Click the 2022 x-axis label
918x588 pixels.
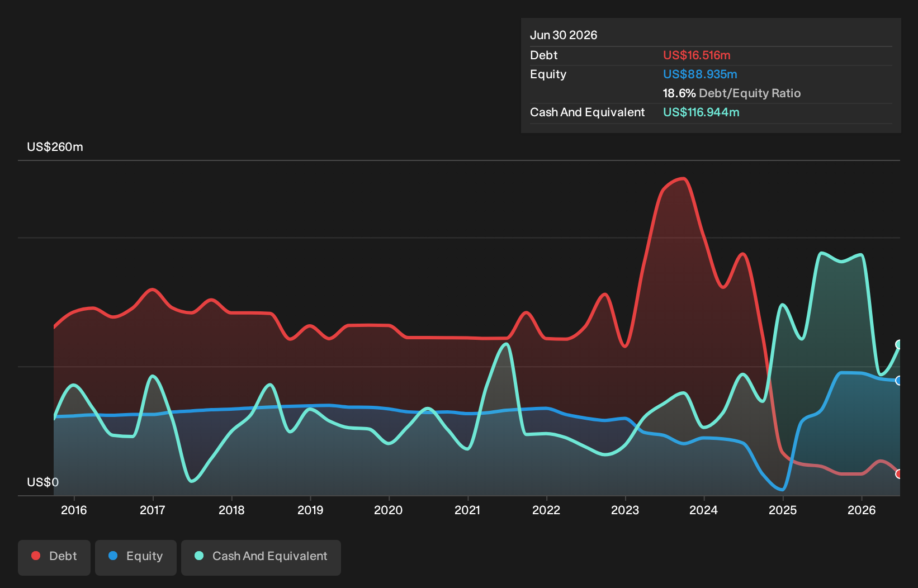coord(546,510)
